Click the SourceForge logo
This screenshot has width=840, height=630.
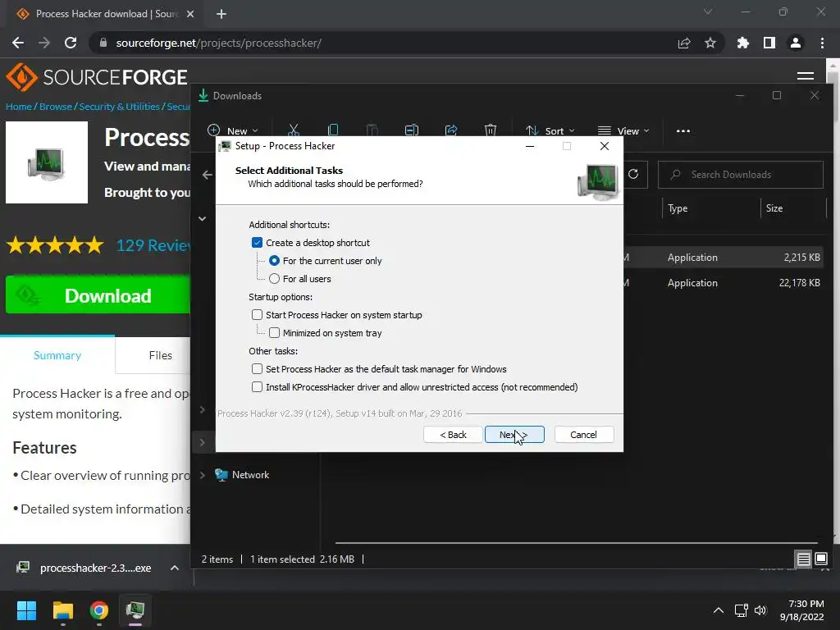pyautogui.click(x=97, y=77)
